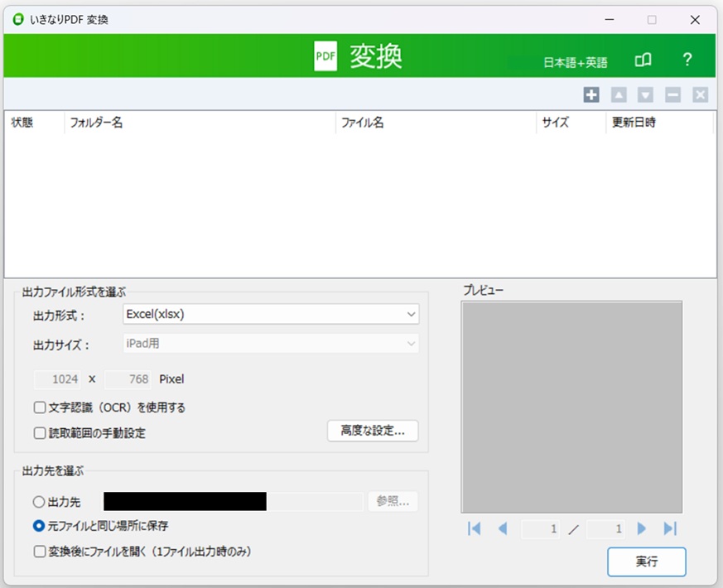This screenshot has width=723, height=588.
Task: Select 元ファイルと同じ場所に保存 radio button
Action: point(39,526)
